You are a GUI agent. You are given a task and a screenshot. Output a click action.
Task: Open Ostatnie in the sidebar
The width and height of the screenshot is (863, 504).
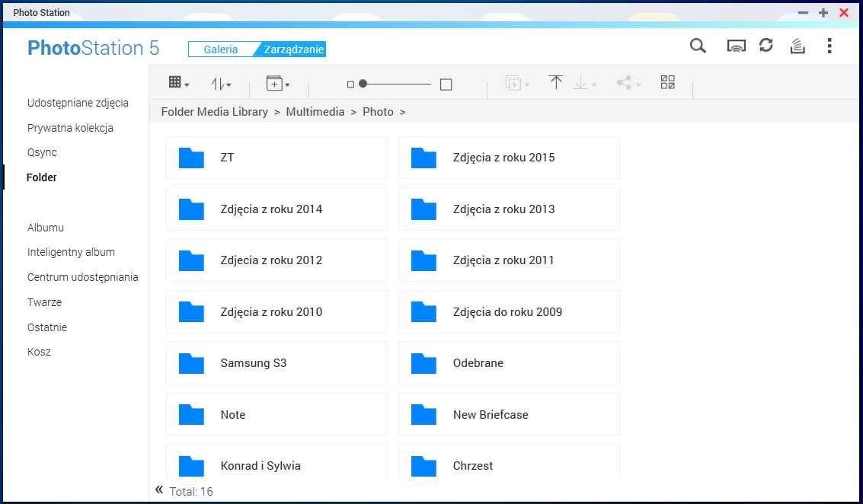point(46,327)
